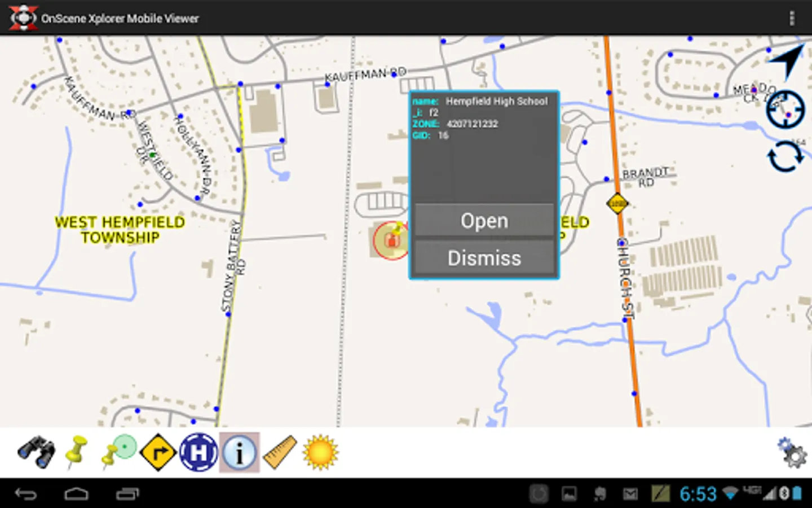Viewport: 812px width, 508px height.
Task: Tap the mail notification icon
Action: 630,494
